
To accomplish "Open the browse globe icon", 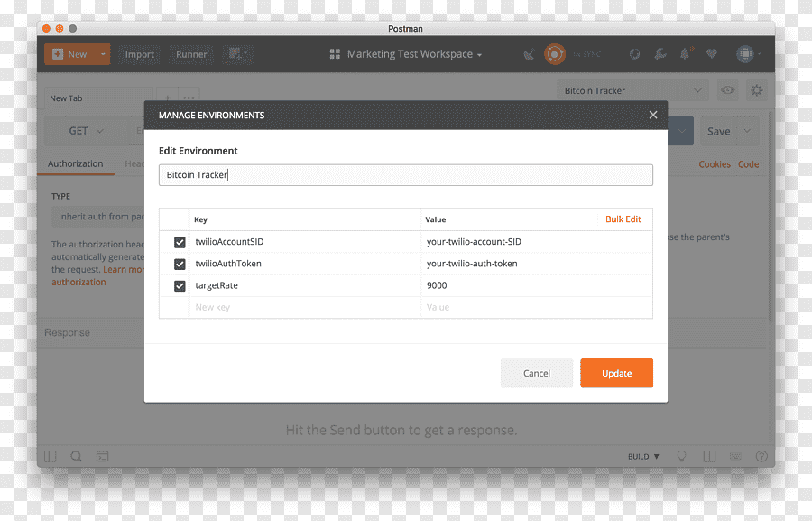I will [x=634, y=54].
